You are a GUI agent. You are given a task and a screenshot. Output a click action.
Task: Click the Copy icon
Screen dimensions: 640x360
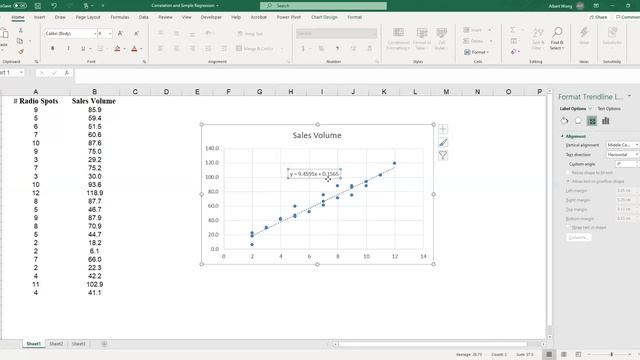[x=20, y=41]
